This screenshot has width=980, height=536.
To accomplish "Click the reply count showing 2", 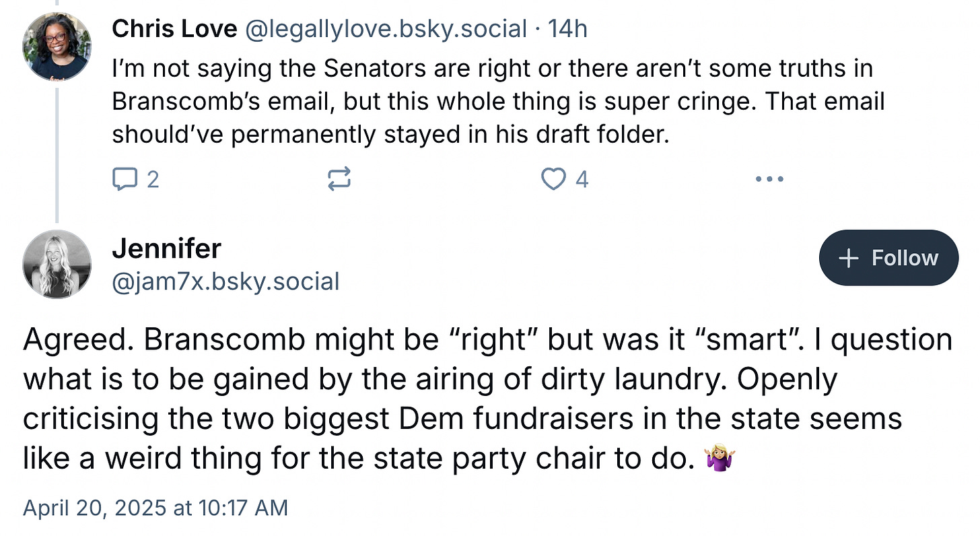I will (x=153, y=180).
